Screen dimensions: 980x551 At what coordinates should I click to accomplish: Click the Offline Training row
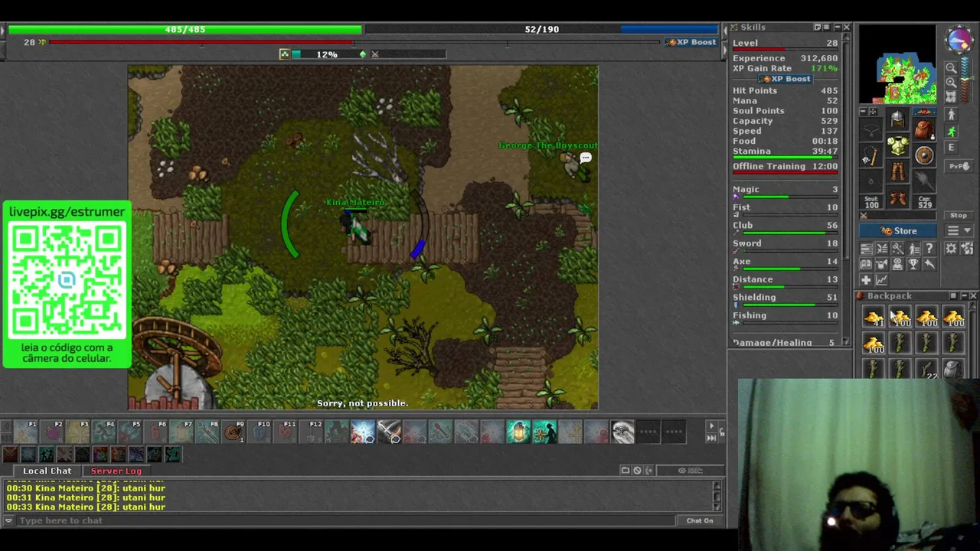coord(785,167)
